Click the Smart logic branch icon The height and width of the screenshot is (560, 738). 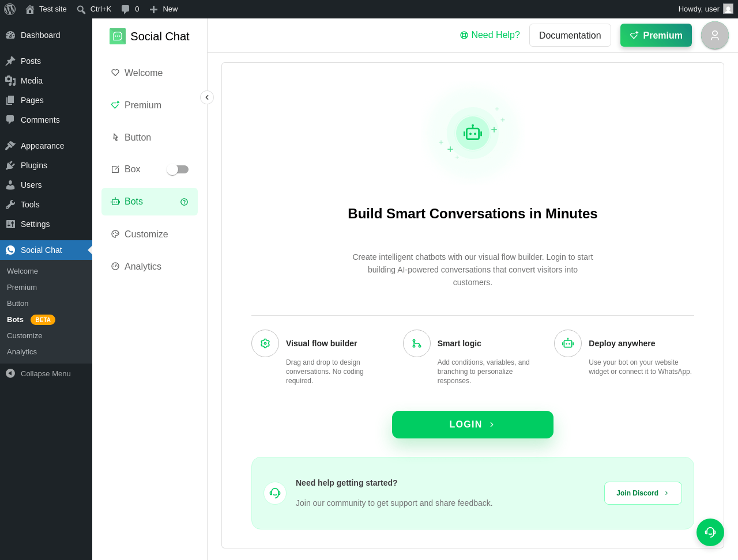417,343
